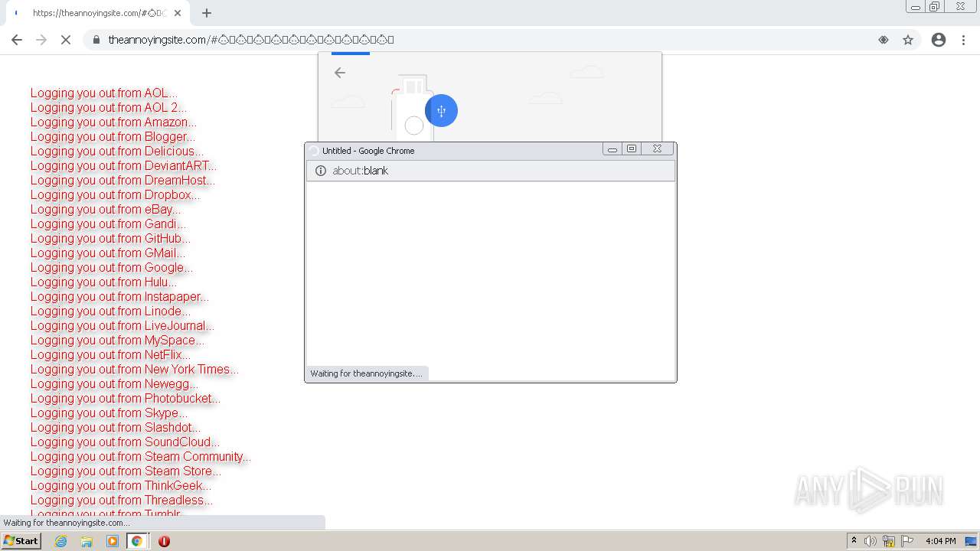The height and width of the screenshot is (551, 980).
Task: Click 'Logging you out from GitHub...' text
Action: coord(110,239)
